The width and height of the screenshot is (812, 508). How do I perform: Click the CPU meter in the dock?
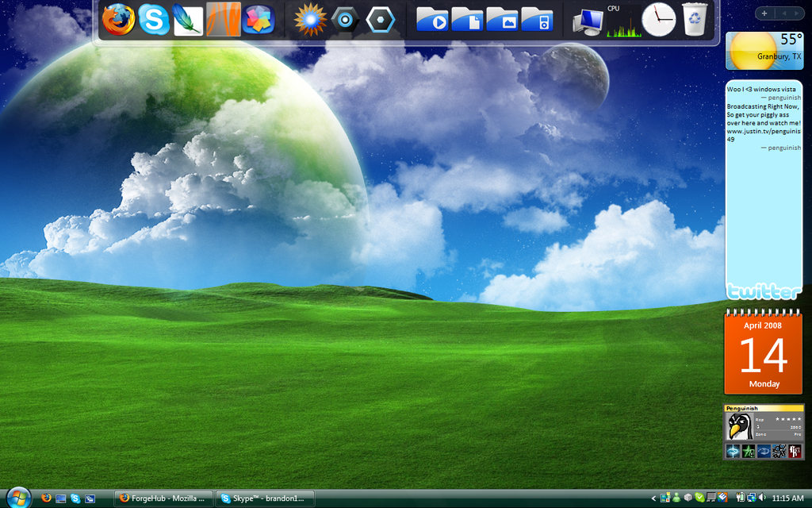[x=623, y=21]
